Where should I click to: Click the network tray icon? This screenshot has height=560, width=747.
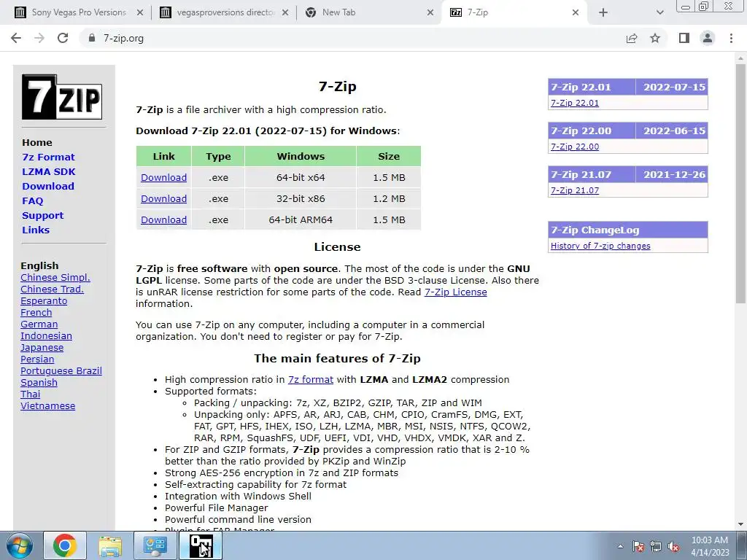coord(656,546)
